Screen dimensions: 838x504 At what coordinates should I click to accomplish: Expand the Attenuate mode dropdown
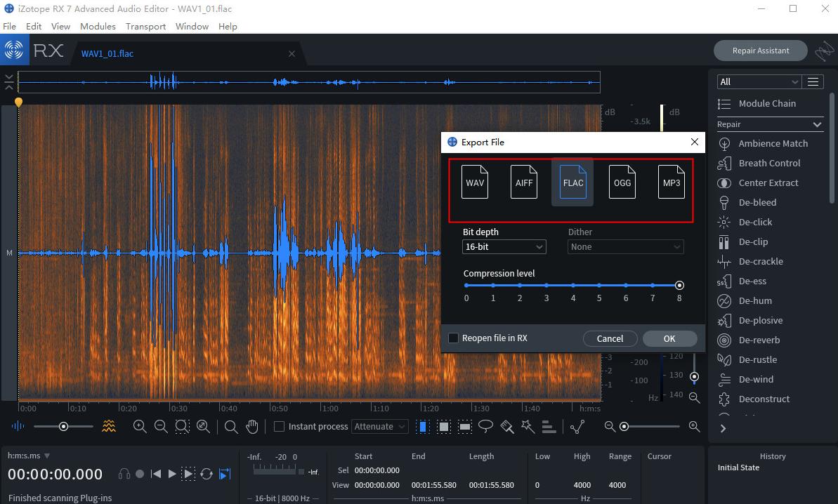click(x=379, y=426)
